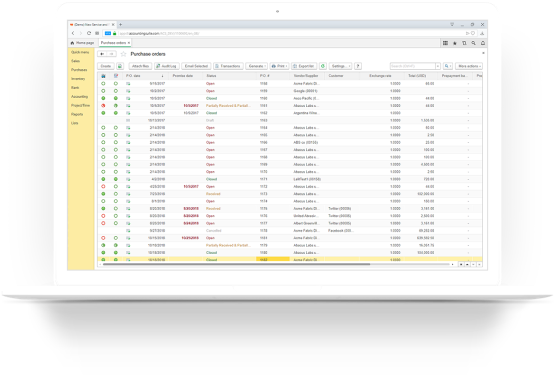Open the magnifier search icon in the top bar

click(474, 43)
